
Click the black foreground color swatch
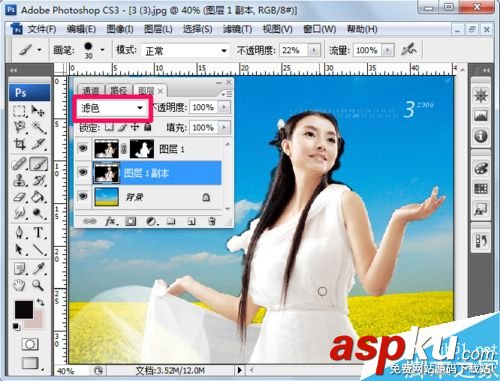pyautogui.click(x=23, y=309)
